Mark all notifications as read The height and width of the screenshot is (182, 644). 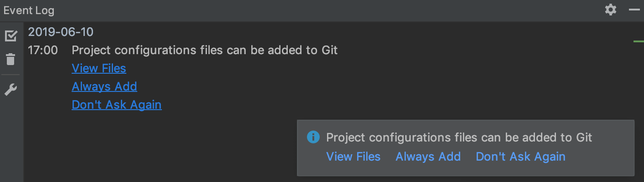10,36
